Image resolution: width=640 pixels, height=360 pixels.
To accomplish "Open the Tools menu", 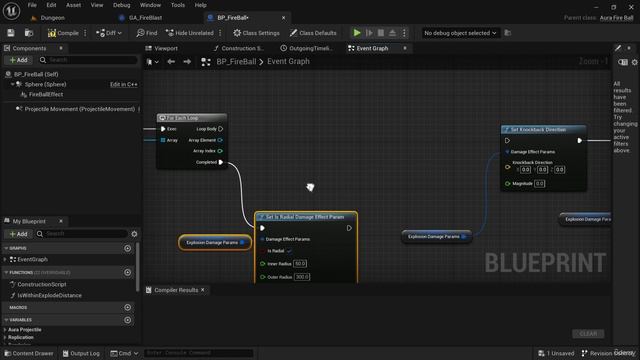I will tap(178, 5).
